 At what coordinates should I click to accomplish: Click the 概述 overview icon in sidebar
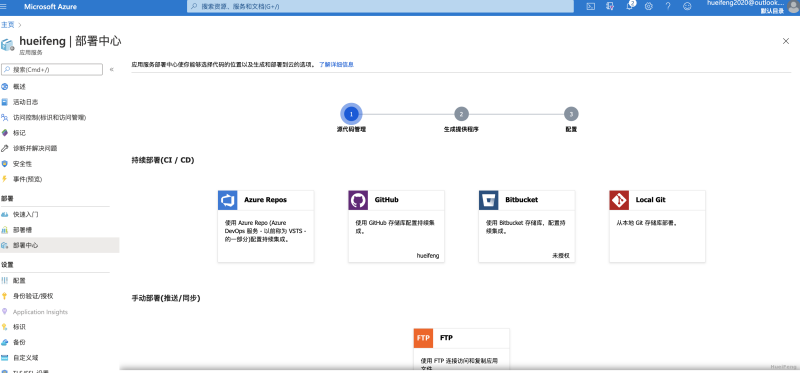(x=5, y=87)
